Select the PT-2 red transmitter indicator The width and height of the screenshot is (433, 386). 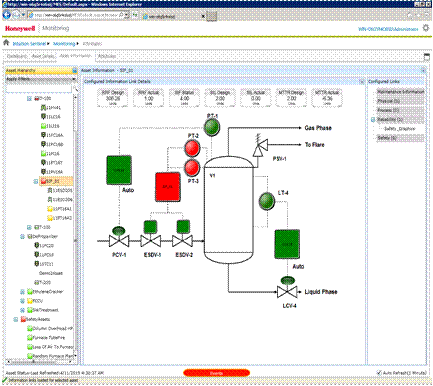click(192, 148)
